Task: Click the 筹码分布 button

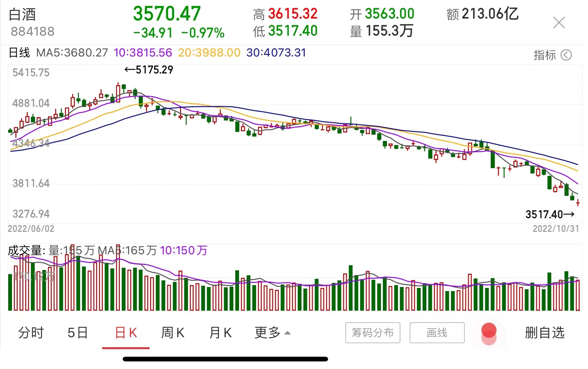Action: [x=373, y=333]
